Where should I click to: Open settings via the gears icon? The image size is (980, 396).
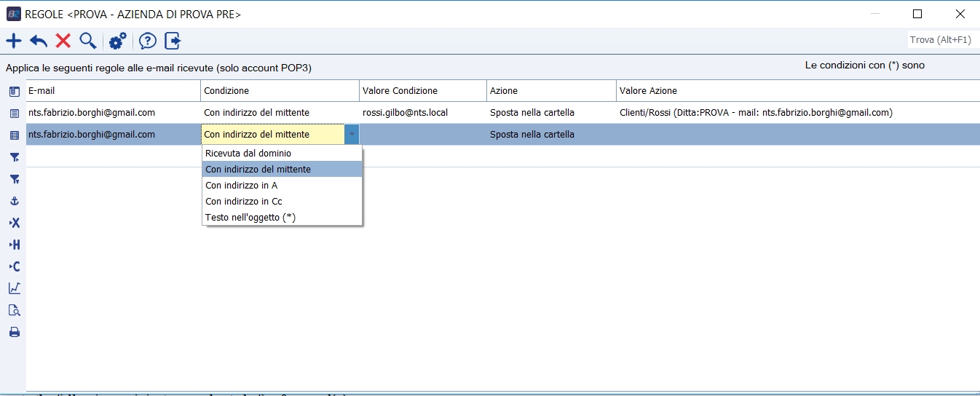pos(117,41)
